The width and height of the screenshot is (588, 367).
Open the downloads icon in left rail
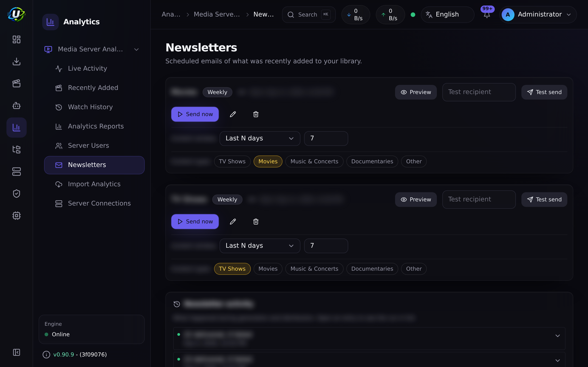coord(17,61)
